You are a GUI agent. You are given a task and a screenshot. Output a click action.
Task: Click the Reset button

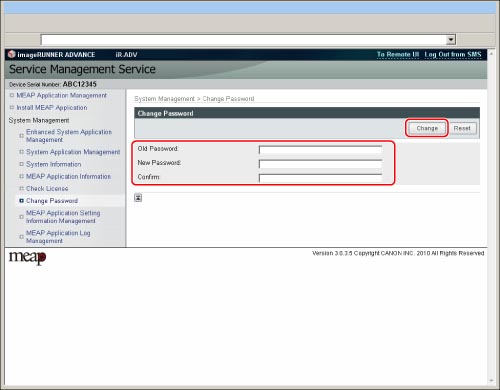click(462, 128)
